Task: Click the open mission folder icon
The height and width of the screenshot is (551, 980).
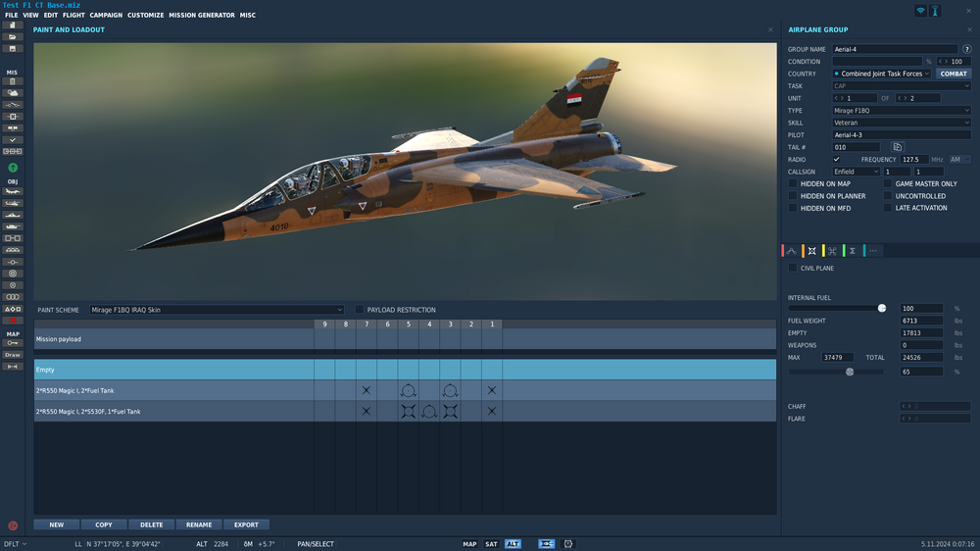Action: coord(13,37)
